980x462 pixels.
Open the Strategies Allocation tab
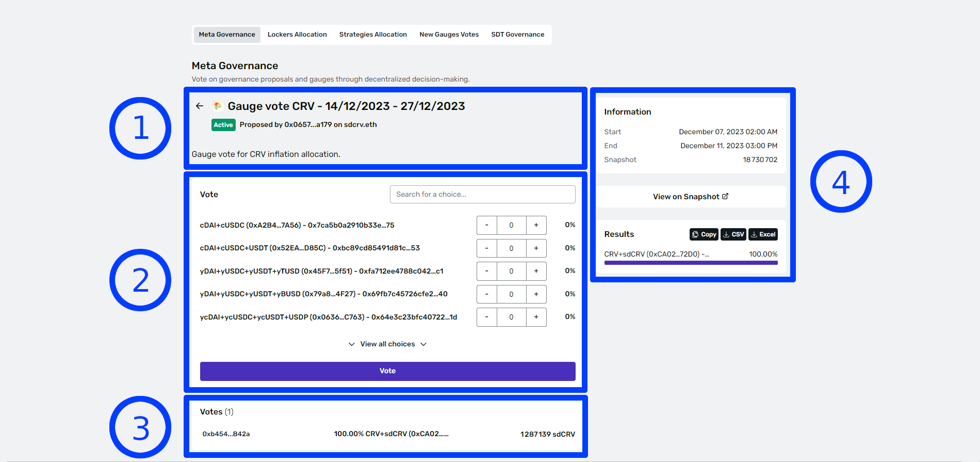click(x=373, y=35)
